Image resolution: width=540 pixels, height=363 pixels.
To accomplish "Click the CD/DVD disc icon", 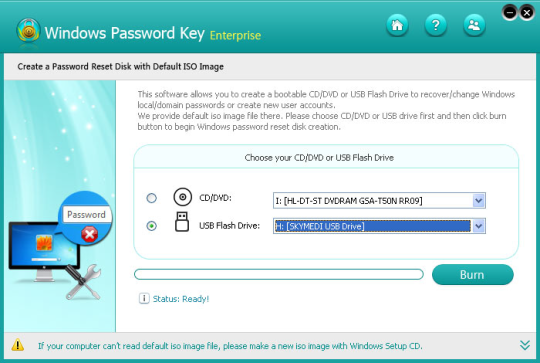I will pyautogui.click(x=183, y=197).
